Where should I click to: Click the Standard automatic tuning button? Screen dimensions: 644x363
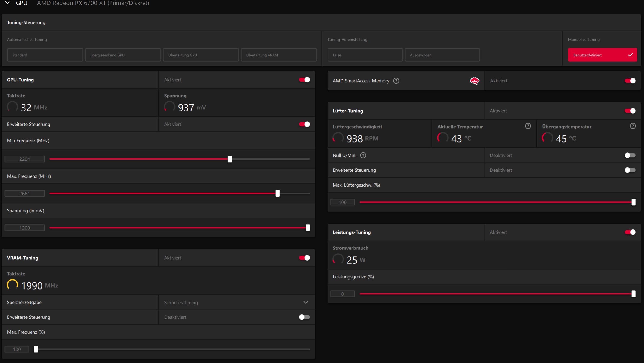coord(45,55)
